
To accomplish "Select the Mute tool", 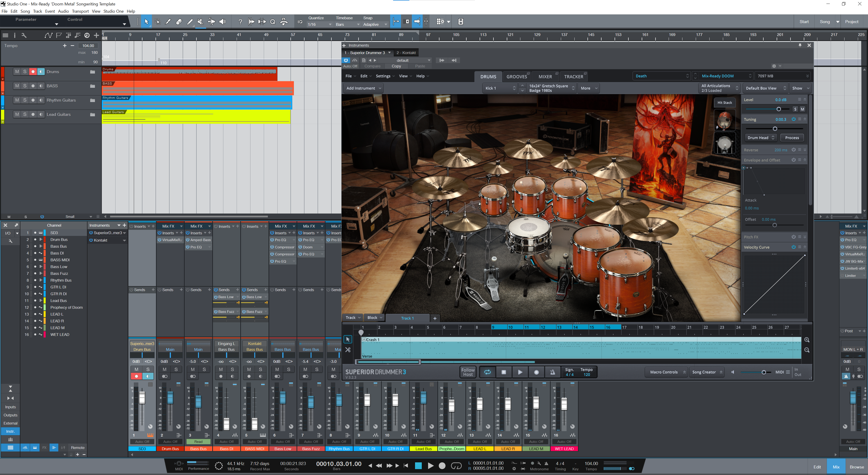I will point(200,21).
